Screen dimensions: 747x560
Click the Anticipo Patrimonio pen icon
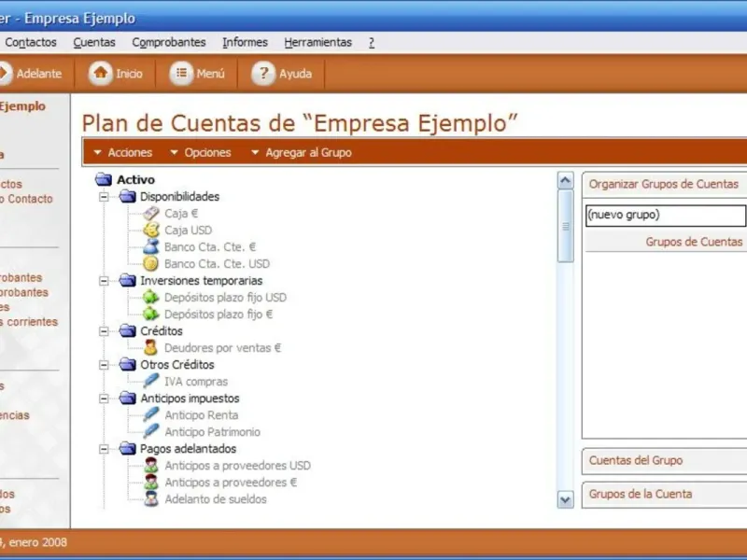point(151,431)
